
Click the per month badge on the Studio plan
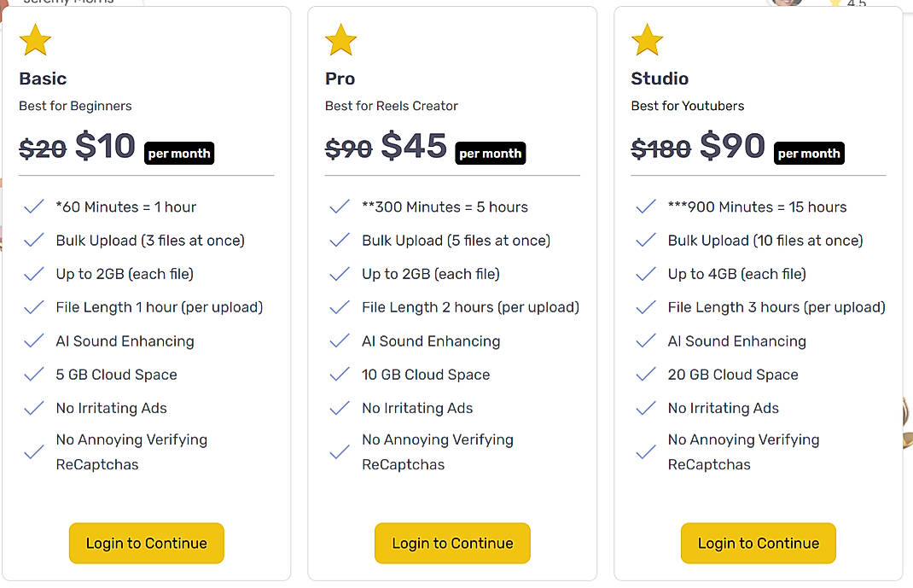click(809, 154)
